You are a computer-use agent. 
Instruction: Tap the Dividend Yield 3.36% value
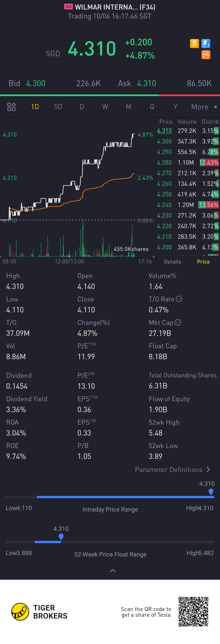coord(16,410)
